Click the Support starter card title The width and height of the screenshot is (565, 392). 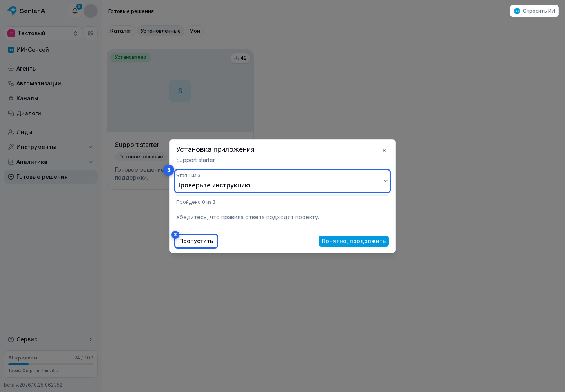tap(137, 145)
